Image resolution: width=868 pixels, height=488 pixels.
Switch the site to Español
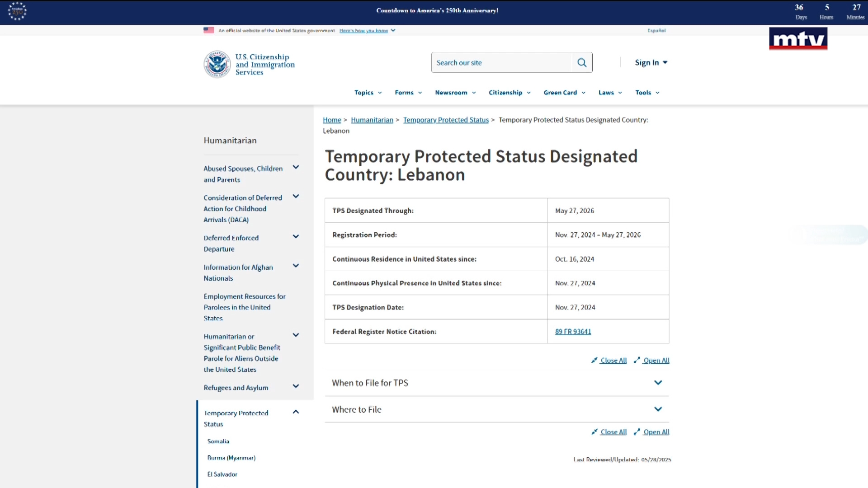[x=656, y=31]
